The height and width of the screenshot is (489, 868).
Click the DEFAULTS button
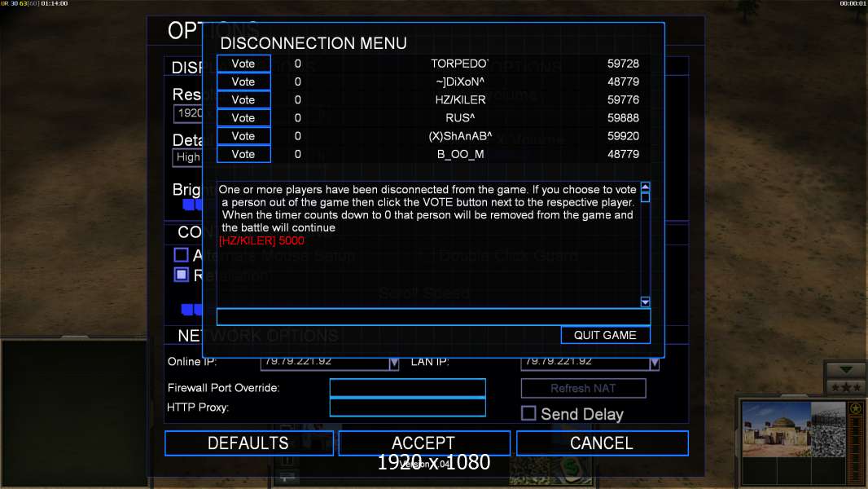(x=248, y=443)
